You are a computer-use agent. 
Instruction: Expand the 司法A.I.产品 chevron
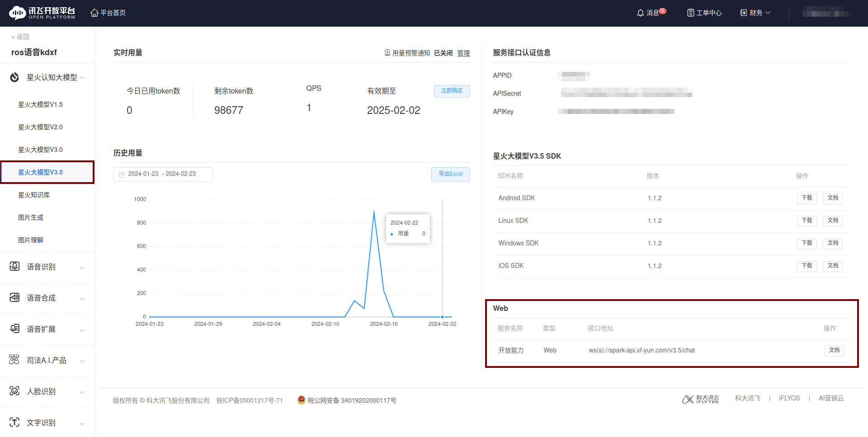pyautogui.click(x=82, y=362)
